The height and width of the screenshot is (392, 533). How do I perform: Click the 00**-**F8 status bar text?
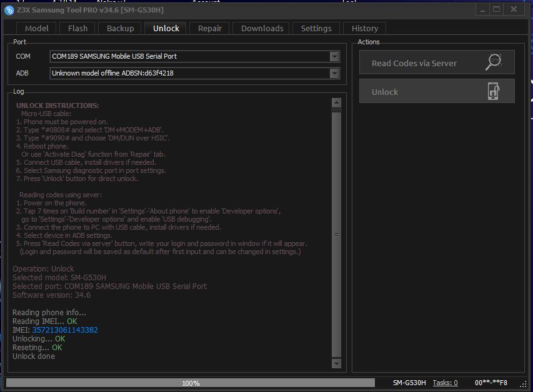[x=491, y=383]
